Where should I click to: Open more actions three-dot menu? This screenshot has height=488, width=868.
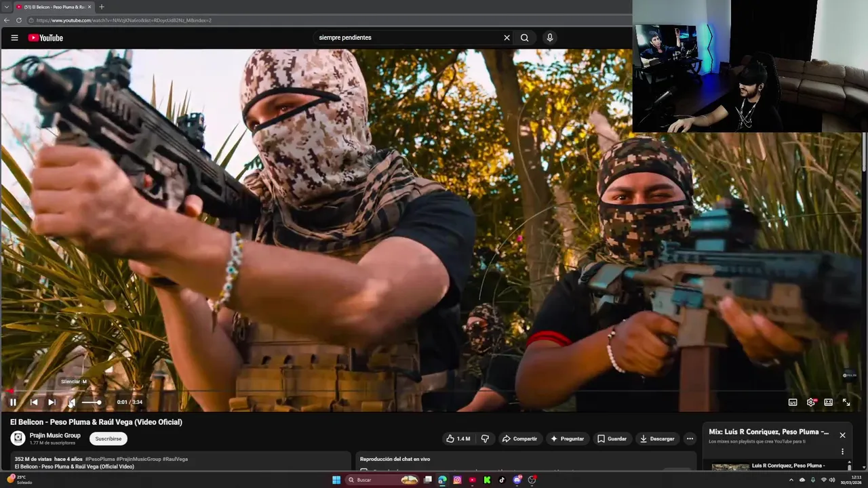pos(690,439)
